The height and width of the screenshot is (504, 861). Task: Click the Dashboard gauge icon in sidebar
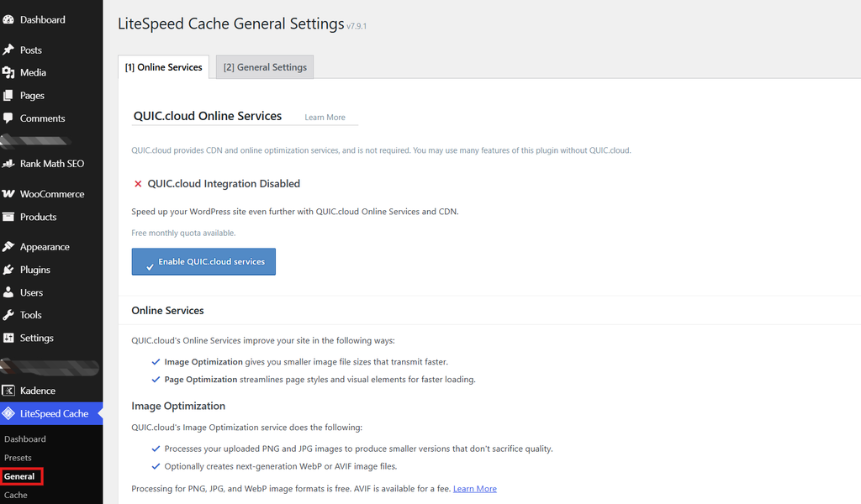tap(8, 20)
